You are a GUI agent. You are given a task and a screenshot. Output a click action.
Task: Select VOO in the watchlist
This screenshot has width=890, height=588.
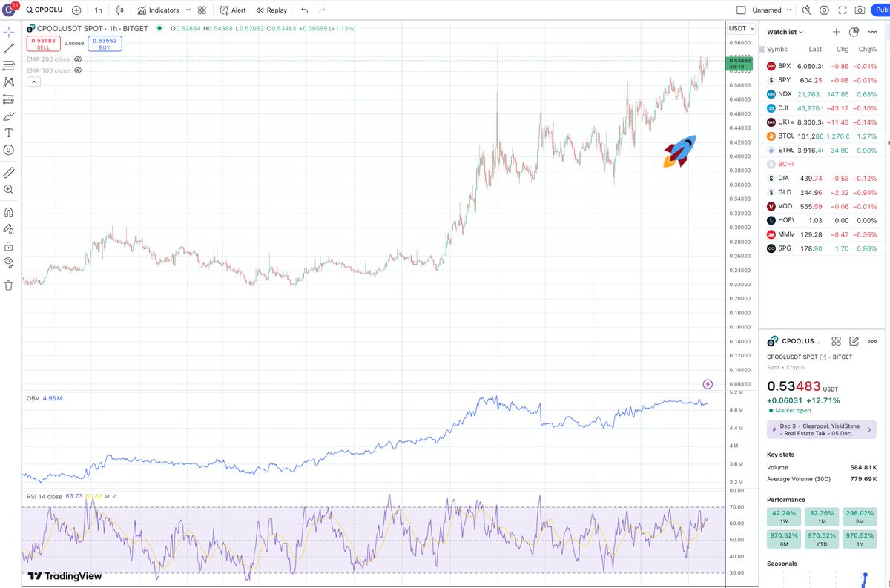click(x=823, y=206)
